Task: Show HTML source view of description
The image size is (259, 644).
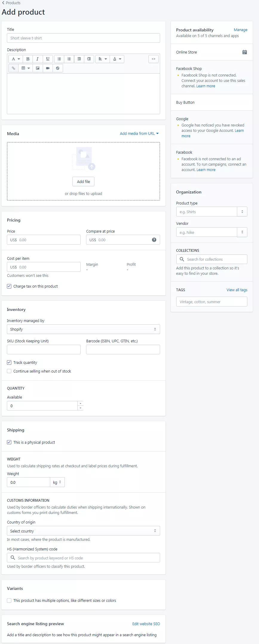Action: (154, 59)
